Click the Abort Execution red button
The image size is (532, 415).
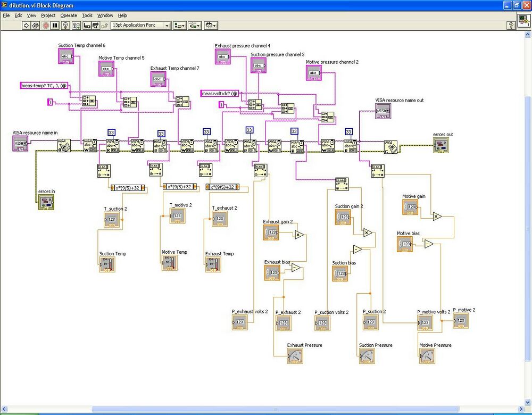coord(46,25)
